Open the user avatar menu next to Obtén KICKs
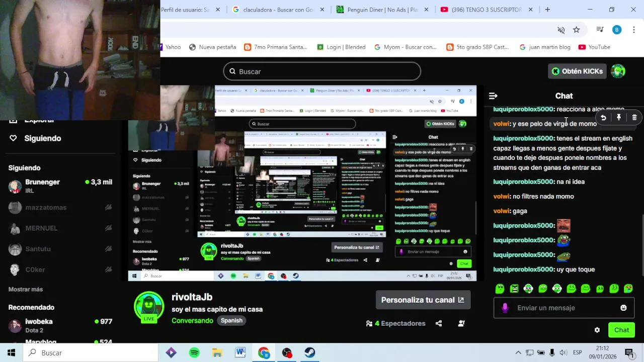644x362 pixels. (618, 71)
